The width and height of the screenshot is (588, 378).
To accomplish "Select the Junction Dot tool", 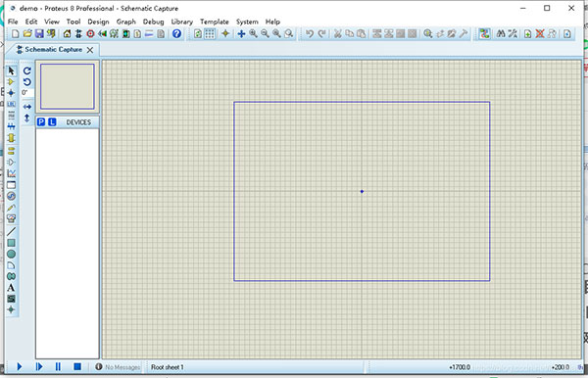I will pyautogui.click(x=11, y=93).
